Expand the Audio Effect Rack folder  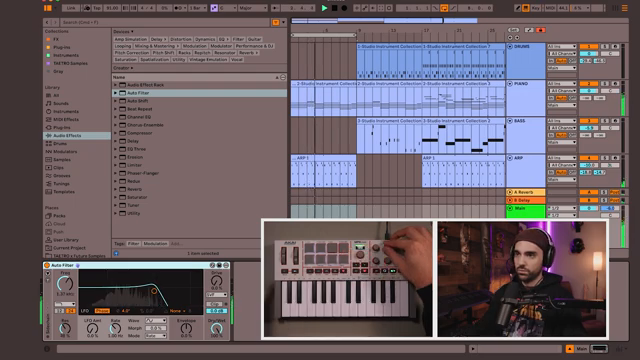[115, 85]
